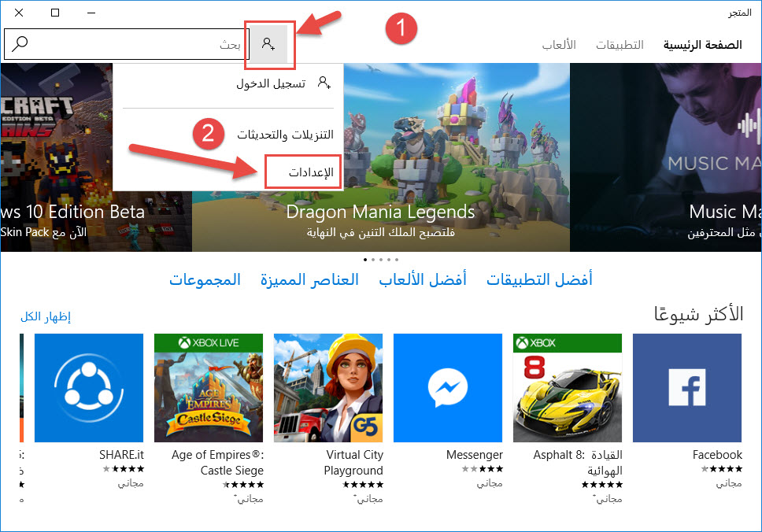The height and width of the screenshot is (532, 762).
Task: Choose التنزيلات والتحديثات menu entry
Action: coord(285,134)
